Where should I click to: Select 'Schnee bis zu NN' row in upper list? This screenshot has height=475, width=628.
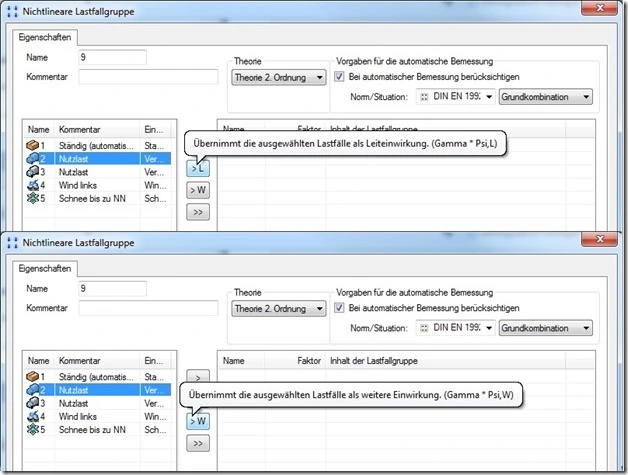98,198
